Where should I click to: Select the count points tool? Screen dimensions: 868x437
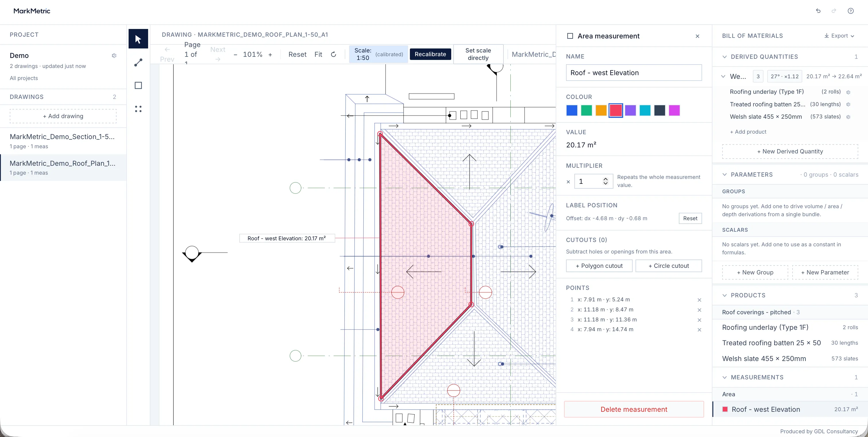pyautogui.click(x=138, y=109)
